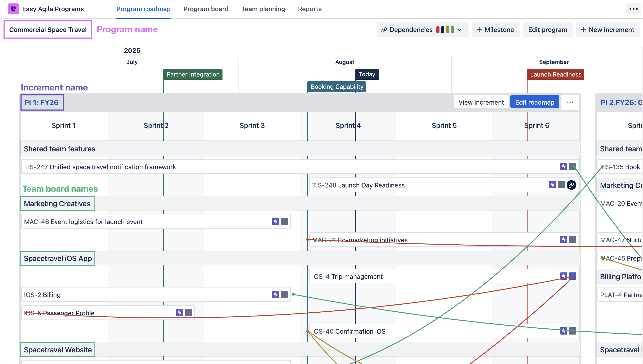
Task: Click the red dependency color swatch
Action: [x=438, y=30]
